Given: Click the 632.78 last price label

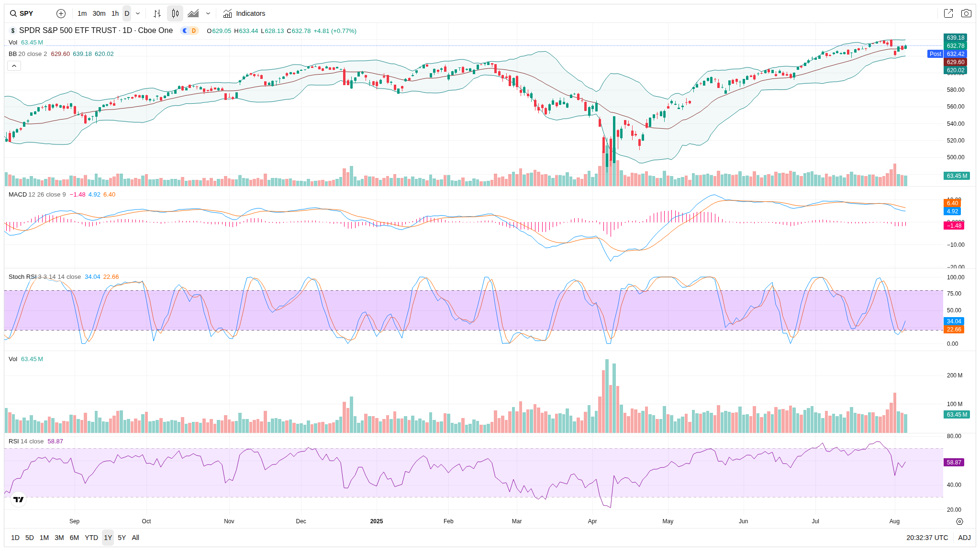Looking at the screenshot, I should pos(955,46).
